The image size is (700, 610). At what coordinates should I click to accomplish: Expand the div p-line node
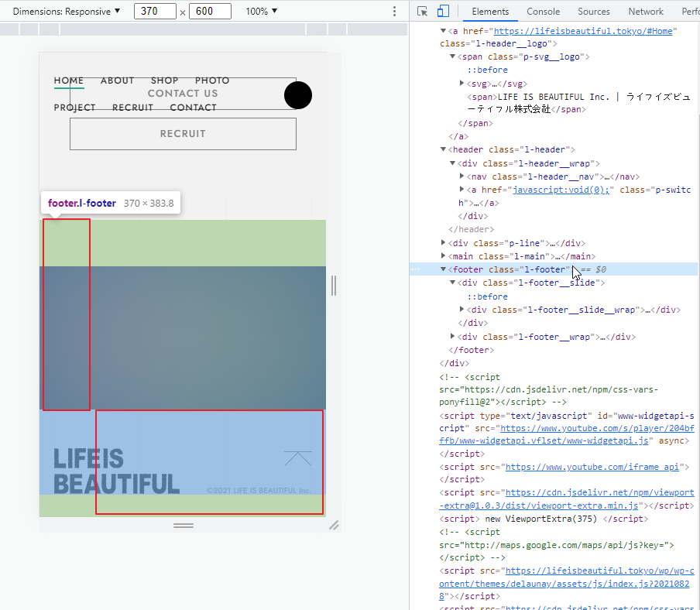click(x=443, y=243)
